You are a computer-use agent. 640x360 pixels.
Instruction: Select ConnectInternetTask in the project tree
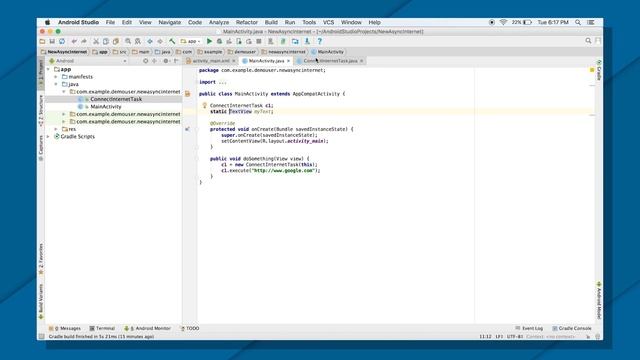click(116, 99)
